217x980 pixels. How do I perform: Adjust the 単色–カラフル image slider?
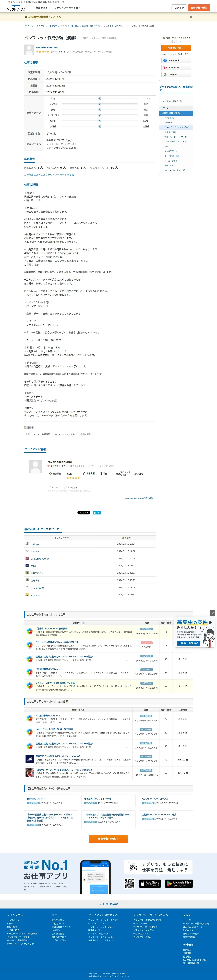pos(100,98)
